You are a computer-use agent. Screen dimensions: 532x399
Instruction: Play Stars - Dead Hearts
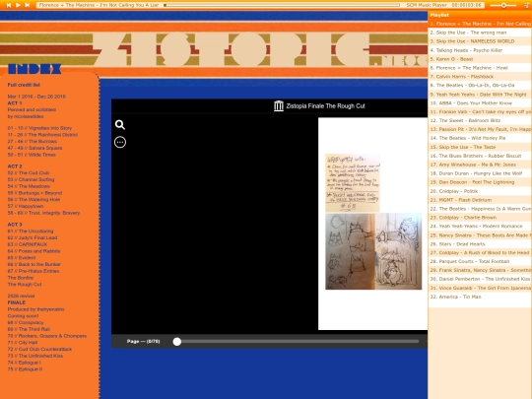click(480, 244)
